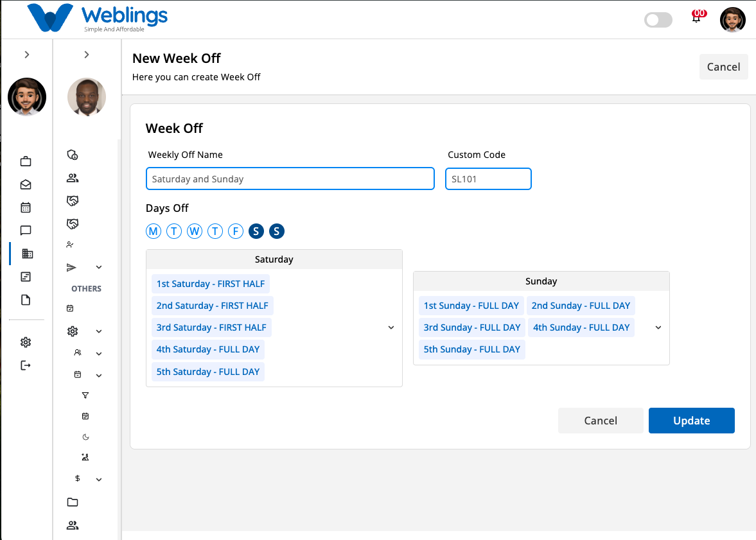Open the blank document icon in sidebar
756x540 pixels.
(26, 300)
